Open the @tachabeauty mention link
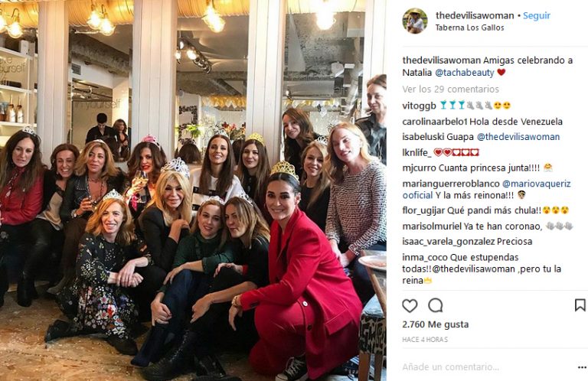The image size is (588, 381). 465,73
